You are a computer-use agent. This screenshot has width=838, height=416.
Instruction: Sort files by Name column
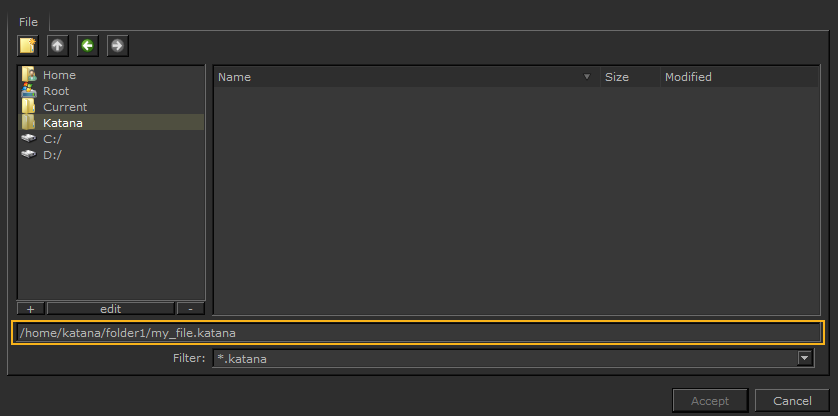407,77
